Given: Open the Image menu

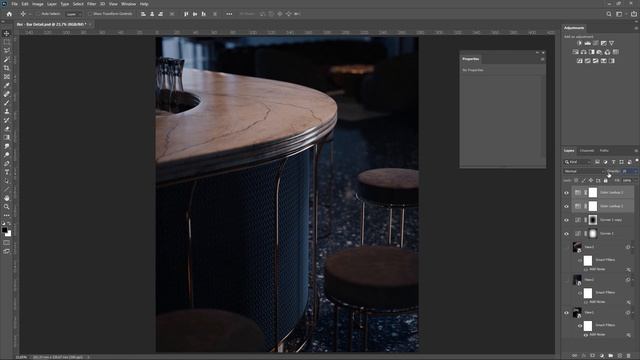Looking at the screenshot, I should (38, 4).
